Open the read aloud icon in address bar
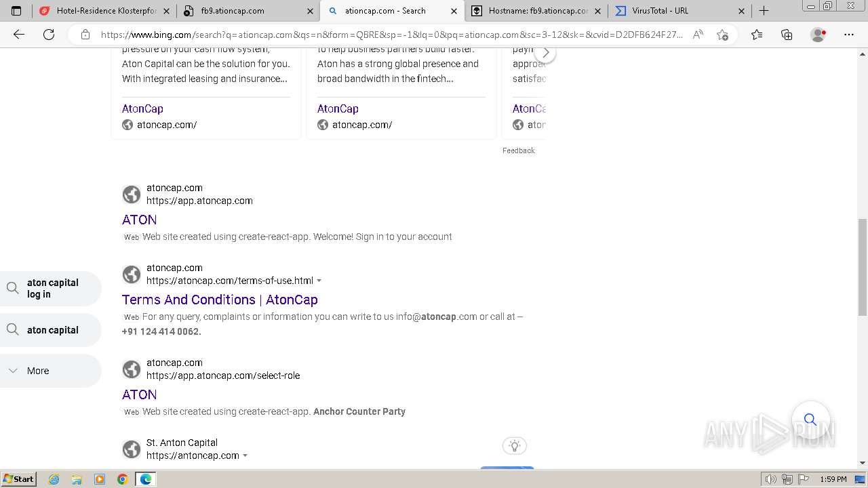This screenshot has width=868, height=488. (x=698, y=35)
